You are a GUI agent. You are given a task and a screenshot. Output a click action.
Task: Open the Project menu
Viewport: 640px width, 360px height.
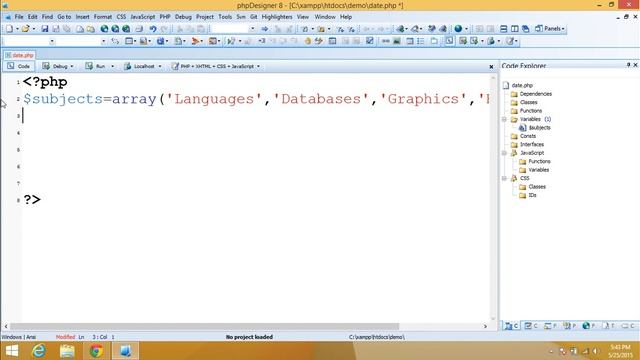[x=204, y=17]
